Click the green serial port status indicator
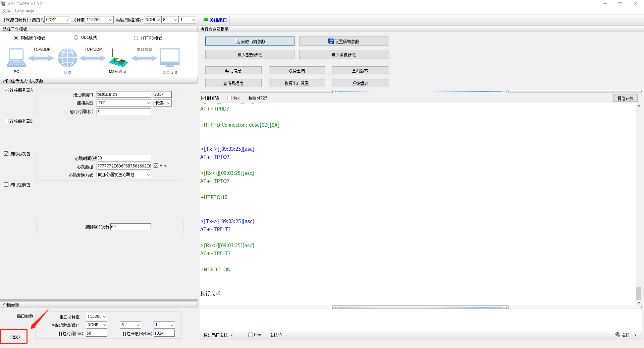 click(206, 20)
